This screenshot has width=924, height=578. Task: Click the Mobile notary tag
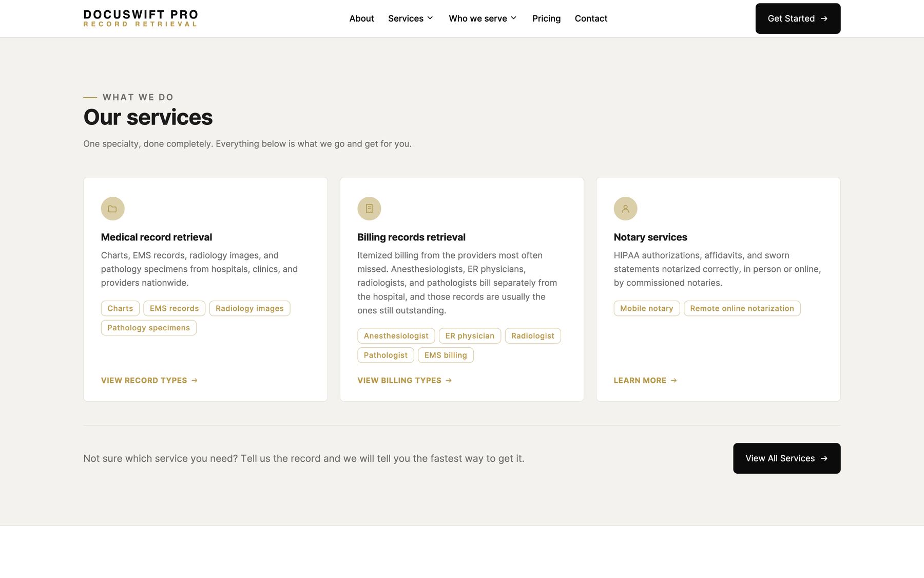[x=647, y=308]
